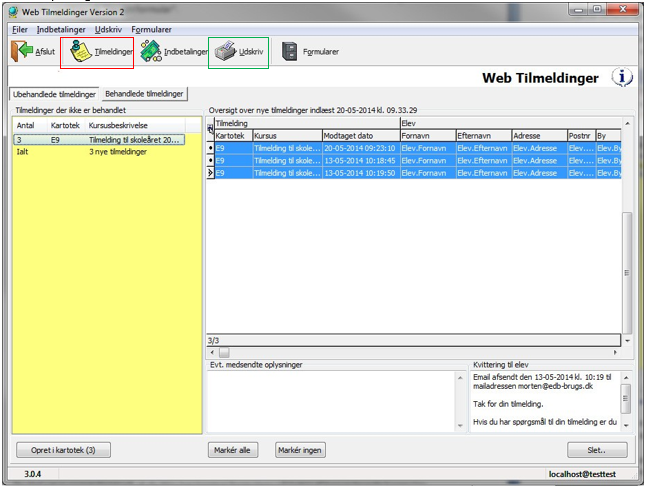Click the 3.0.4 version in status bar

[x=32, y=474]
